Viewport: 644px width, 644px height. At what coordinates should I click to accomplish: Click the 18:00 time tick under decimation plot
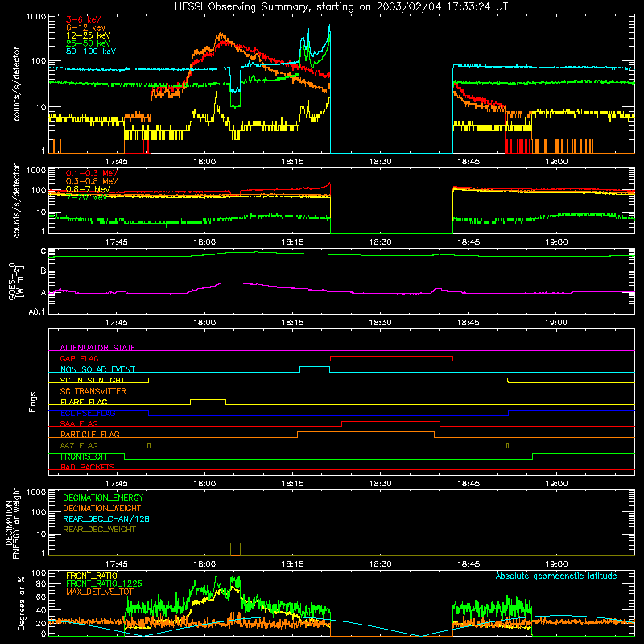pyautogui.click(x=204, y=564)
